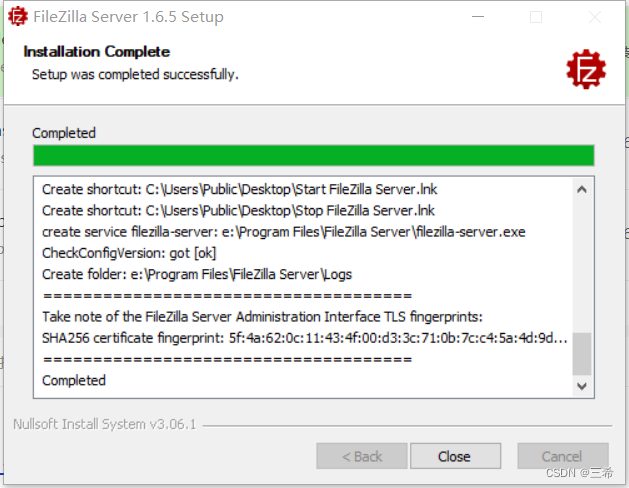Click the greyed-out maximize window button
The height and width of the screenshot is (488, 629).
click(x=536, y=17)
